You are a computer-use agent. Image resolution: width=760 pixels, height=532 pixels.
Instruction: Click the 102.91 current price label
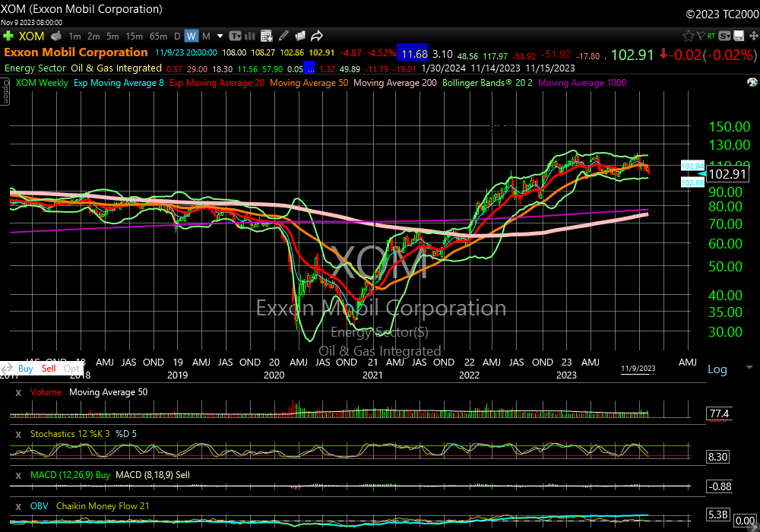point(727,174)
